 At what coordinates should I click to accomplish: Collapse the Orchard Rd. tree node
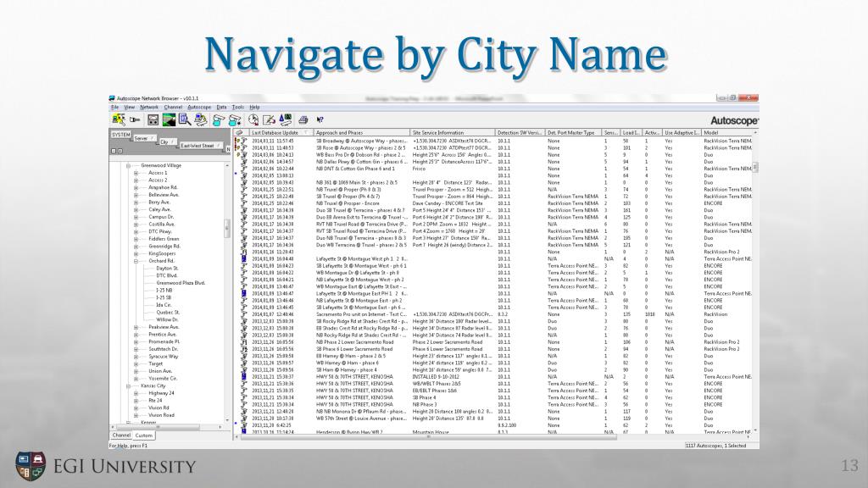[136, 261]
